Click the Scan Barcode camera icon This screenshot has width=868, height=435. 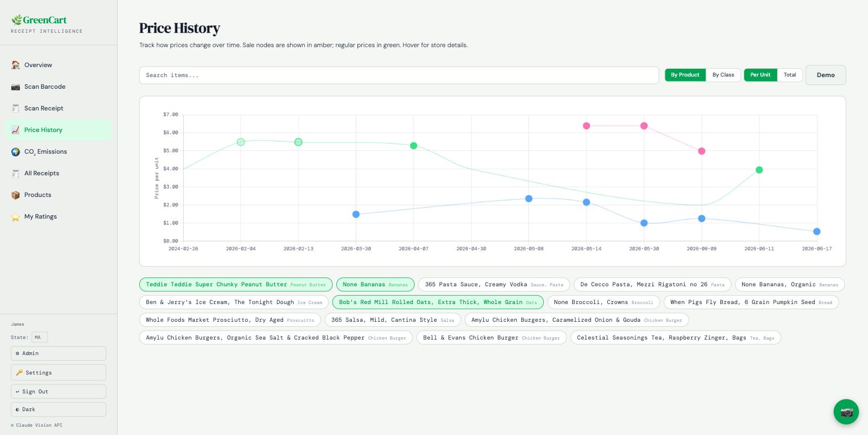(16, 87)
